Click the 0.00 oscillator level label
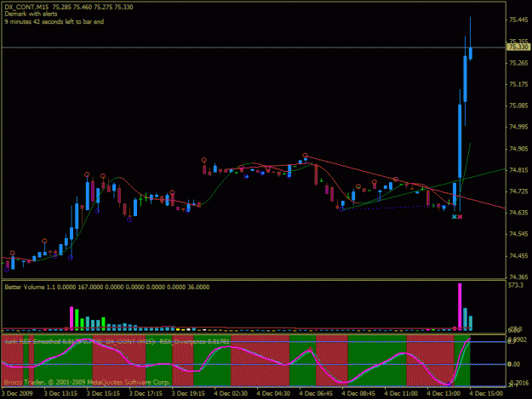532x399 pixels. 513,364
